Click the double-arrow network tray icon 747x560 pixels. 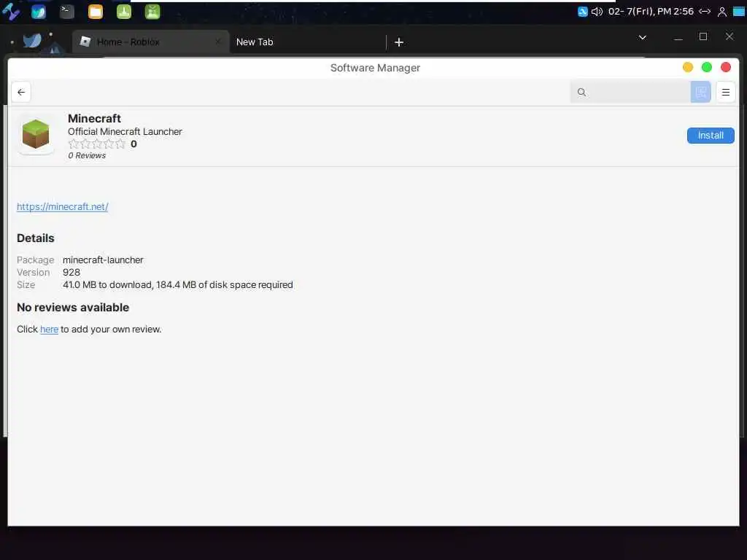[x=705, y=12]
